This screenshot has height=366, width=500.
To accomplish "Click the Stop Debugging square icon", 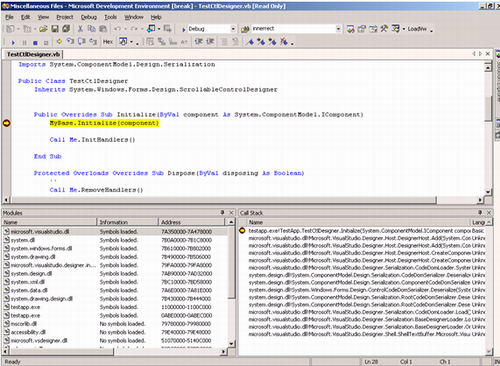I will click(x=35, y=43).
